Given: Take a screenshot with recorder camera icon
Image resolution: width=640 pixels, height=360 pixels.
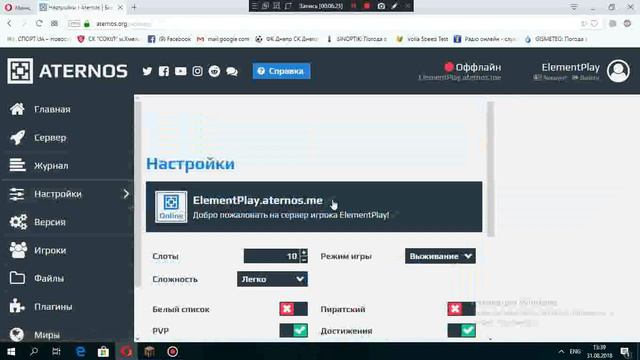Looking at the screenshot, I should (x=381, y=6).
